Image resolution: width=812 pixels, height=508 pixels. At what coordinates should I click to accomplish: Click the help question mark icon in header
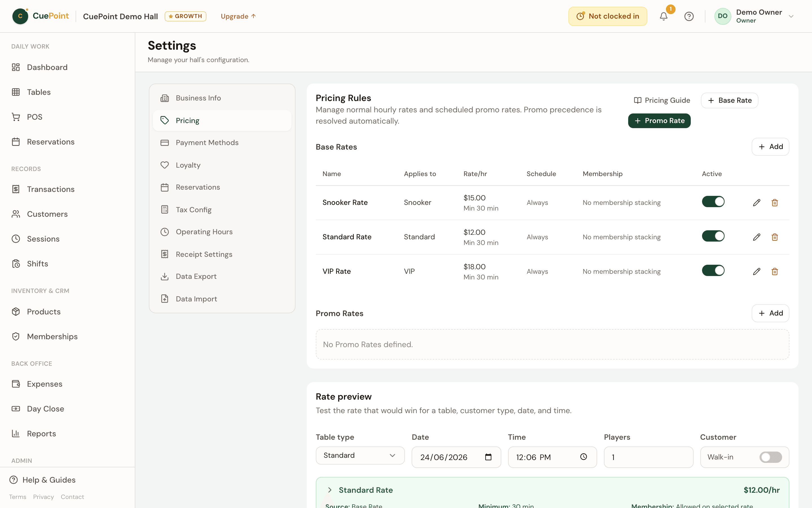[689, 16]
